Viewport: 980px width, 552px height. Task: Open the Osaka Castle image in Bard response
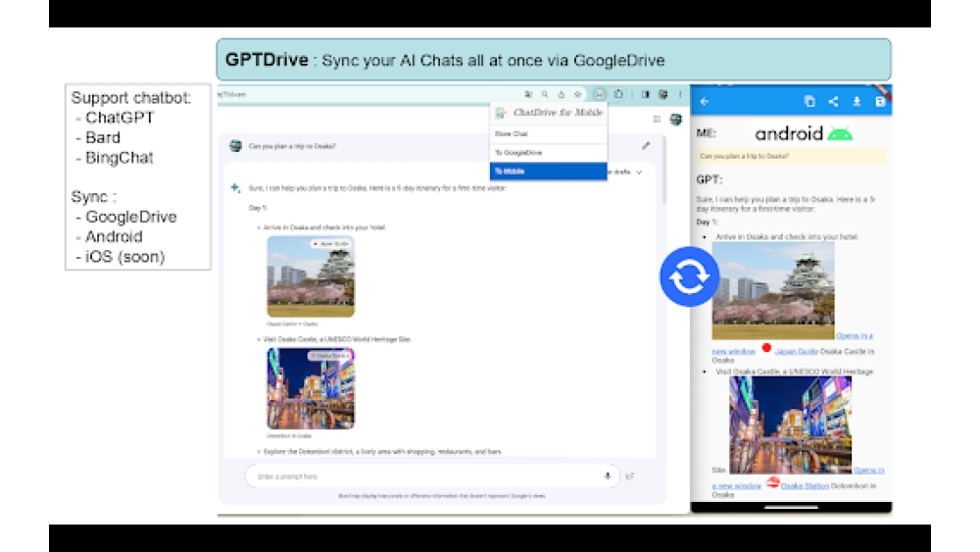pos(311,276)
